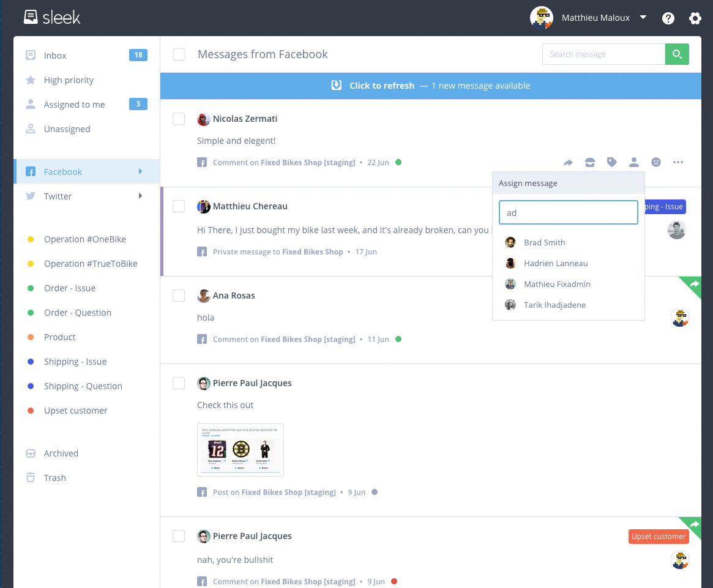Click Nicolas Zermati's profile picture
This screenshot has height=588, width=713.
tap(203, 119)
